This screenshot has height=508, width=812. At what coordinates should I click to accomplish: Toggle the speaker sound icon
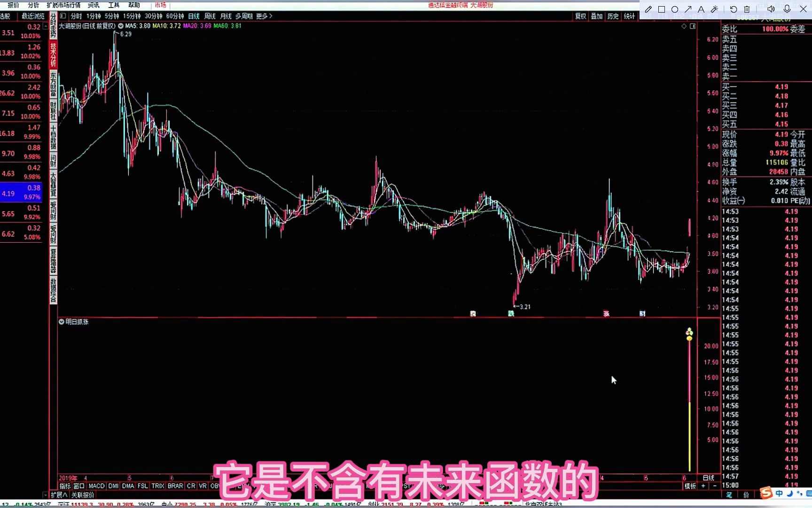pyautogui.click(x=771, y=9)
